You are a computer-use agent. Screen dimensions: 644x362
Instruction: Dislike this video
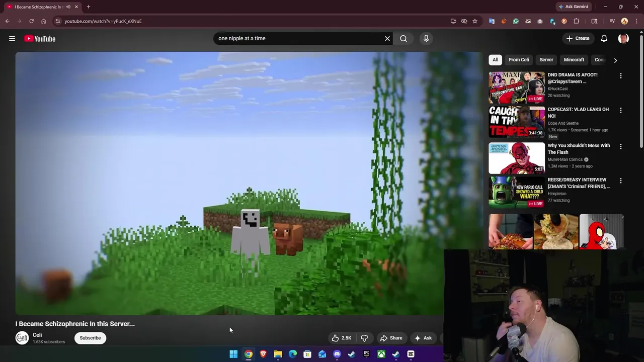(364, 338)
